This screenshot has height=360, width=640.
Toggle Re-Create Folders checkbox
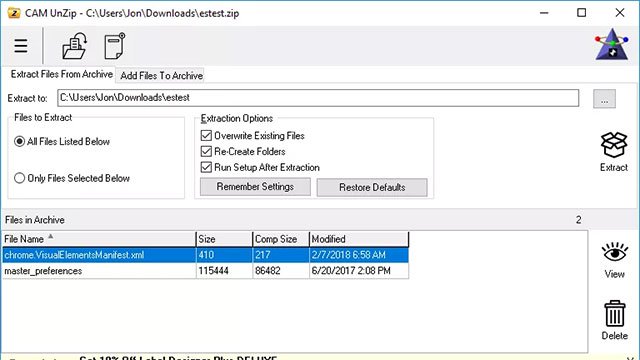[x=206, y=151]
